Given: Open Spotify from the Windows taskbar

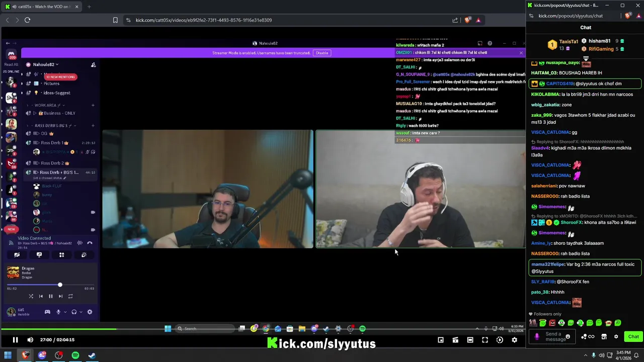Looking at the screenshot, I should [75, 355].
